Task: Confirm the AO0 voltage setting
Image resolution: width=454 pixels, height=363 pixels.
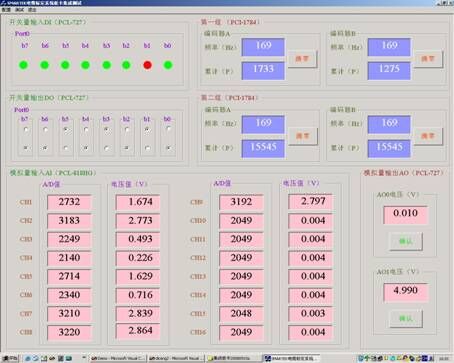Action: [x=406, y=241]
